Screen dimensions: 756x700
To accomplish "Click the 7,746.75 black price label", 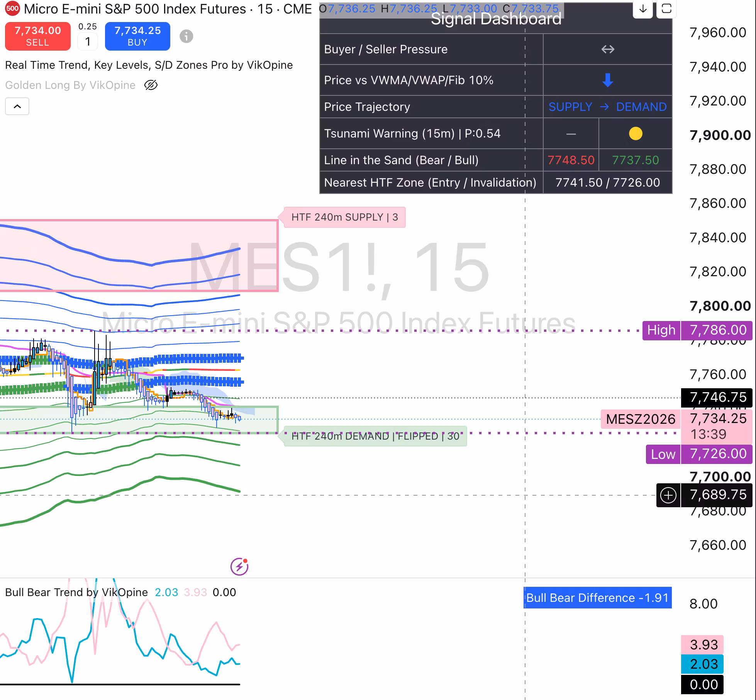I will click(x=717, y=398).
